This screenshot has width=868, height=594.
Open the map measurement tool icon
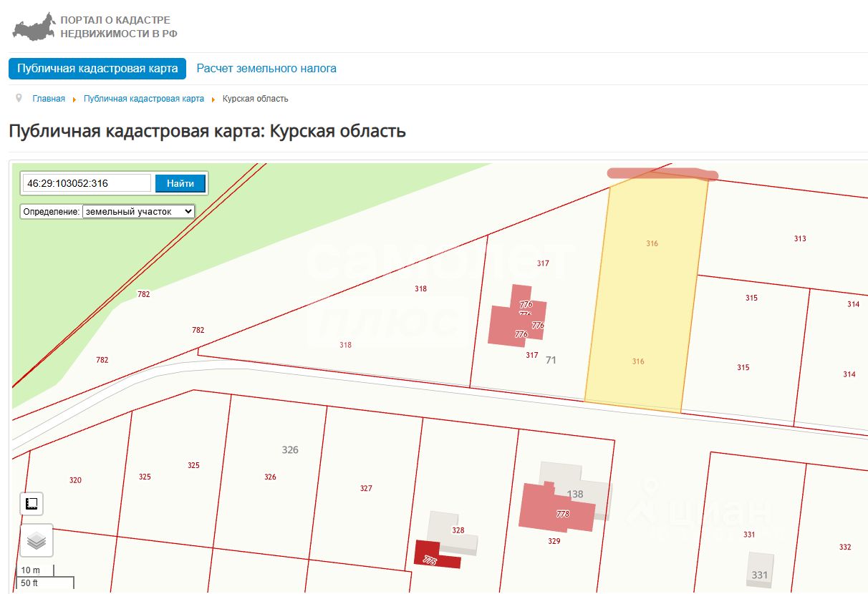32,503
